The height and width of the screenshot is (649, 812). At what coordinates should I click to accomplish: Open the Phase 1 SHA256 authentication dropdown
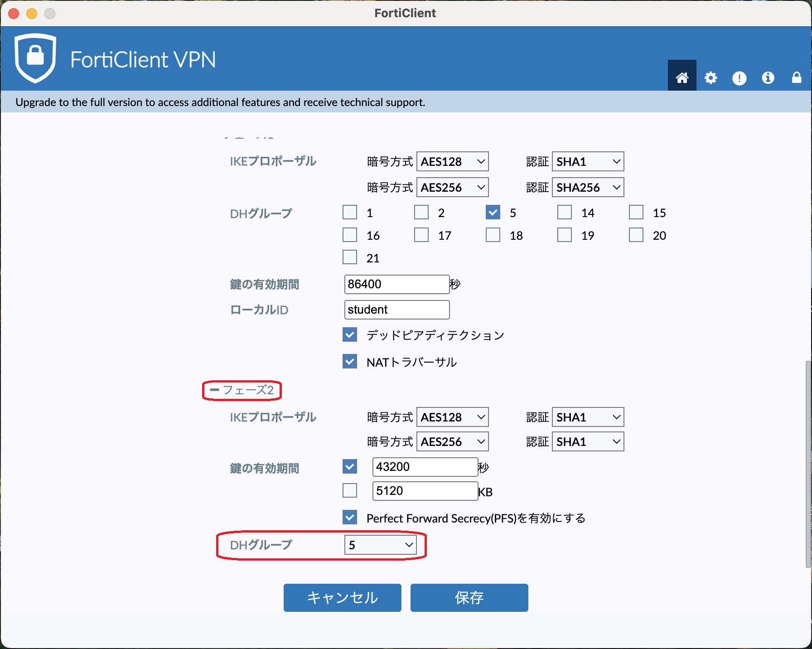[588, 187]
